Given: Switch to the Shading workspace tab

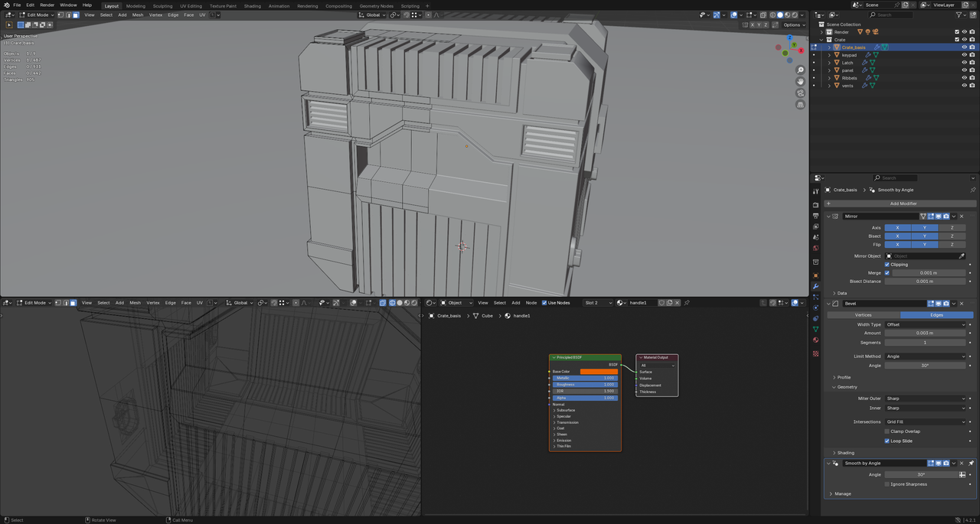Looking at the screenshot, I should 252,5.
